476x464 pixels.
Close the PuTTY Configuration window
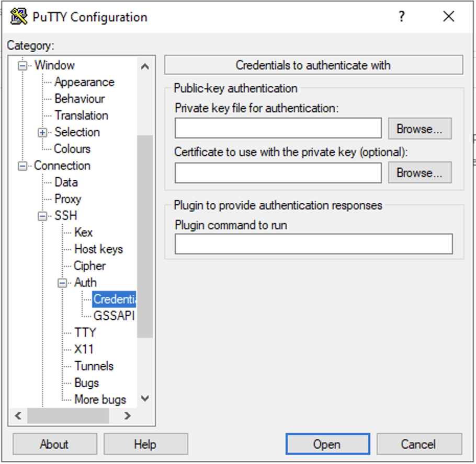pos(448,16)
